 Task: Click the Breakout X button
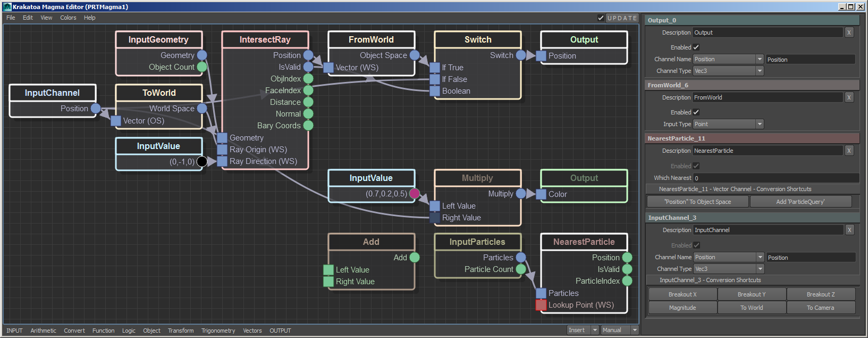coord(682,294)
